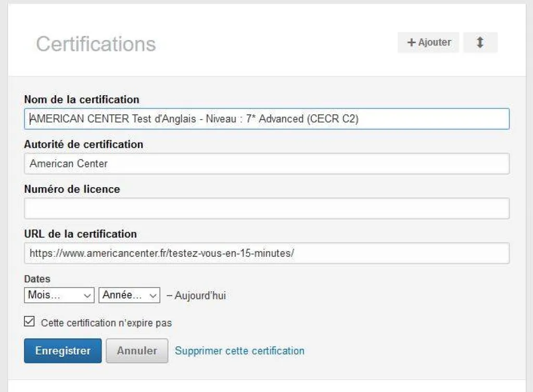
Task: Select the URL de la certification field
Action: click(266, 253)
